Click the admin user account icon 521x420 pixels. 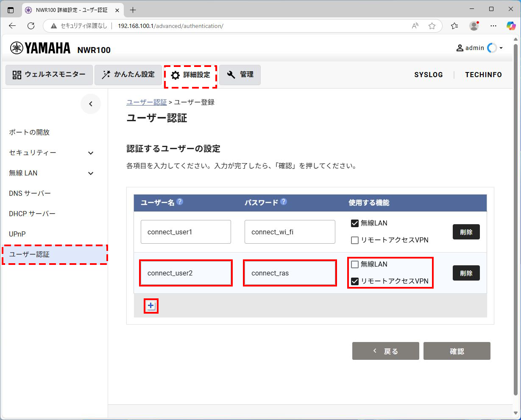[x=460, y=48]
